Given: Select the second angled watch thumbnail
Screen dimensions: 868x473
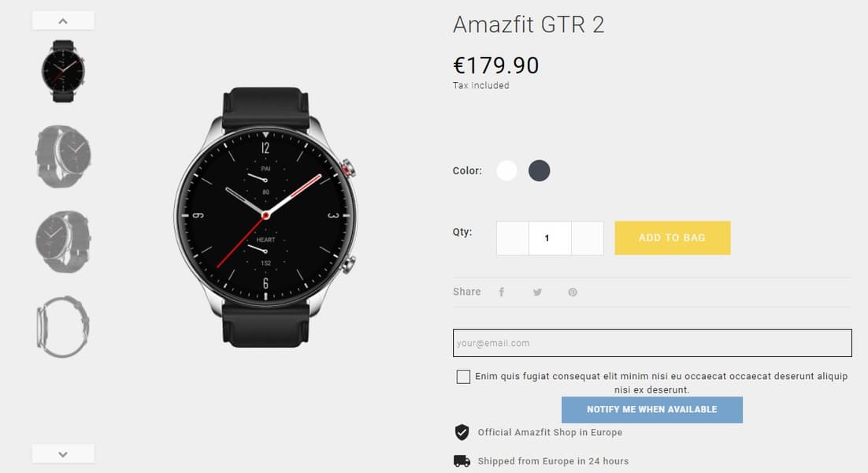Looking at the screenshot, I should tap(63, 156).
